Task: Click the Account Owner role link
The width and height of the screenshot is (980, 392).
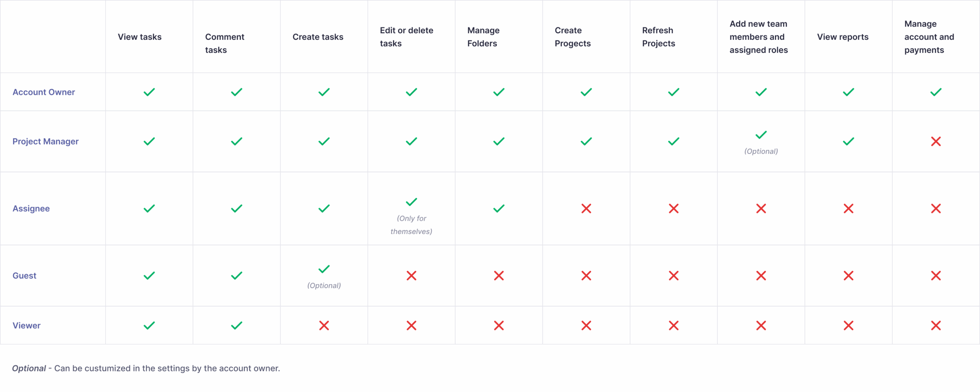Action: point(44,92)
